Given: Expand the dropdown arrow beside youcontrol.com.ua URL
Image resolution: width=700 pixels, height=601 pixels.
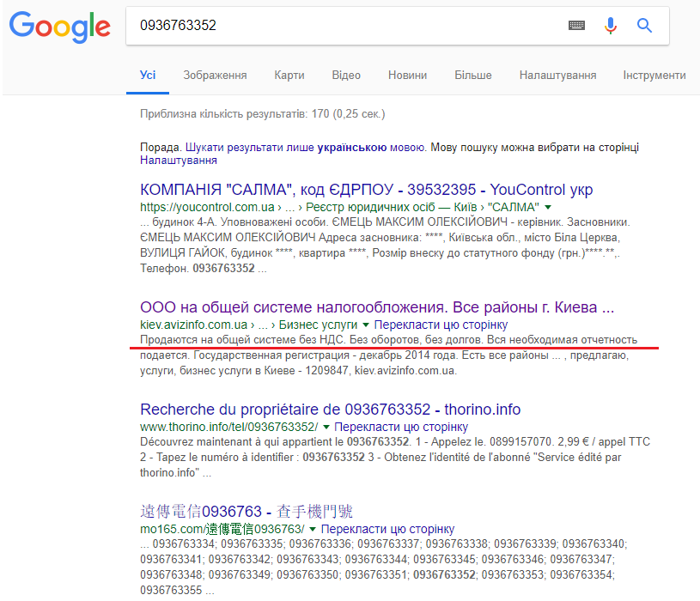Looking at the screenshot, I should [x=548, y=207].
